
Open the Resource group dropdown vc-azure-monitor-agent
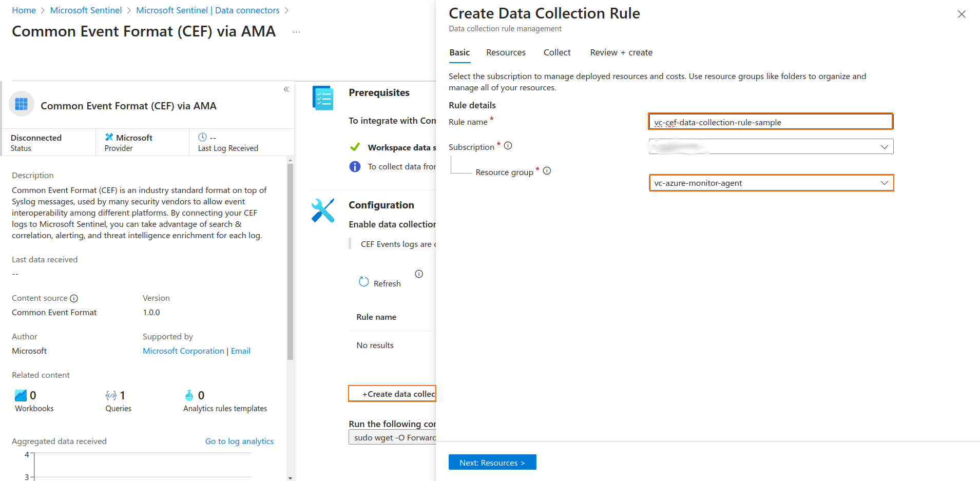point(771,183)
